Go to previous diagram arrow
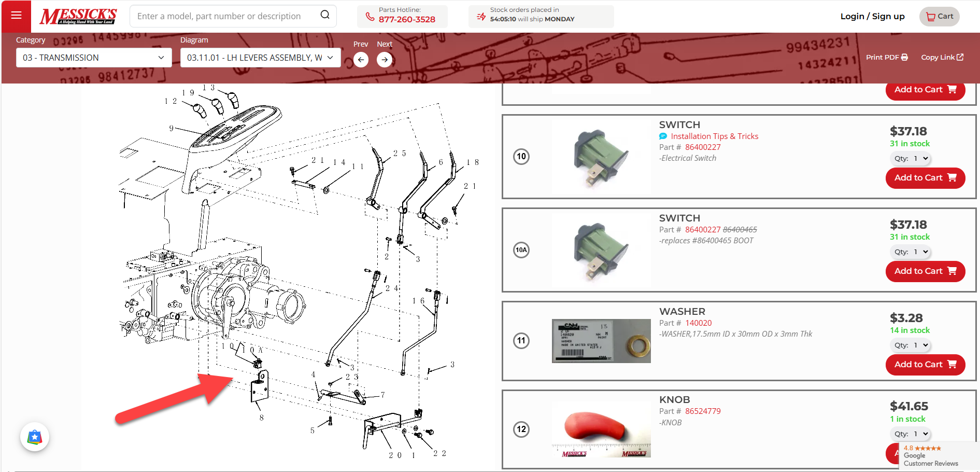Viewport: 980px width, 472px height. 361,60
